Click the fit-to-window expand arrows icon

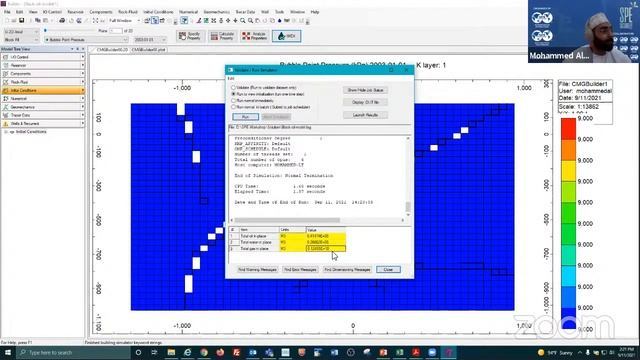(95, 20)
